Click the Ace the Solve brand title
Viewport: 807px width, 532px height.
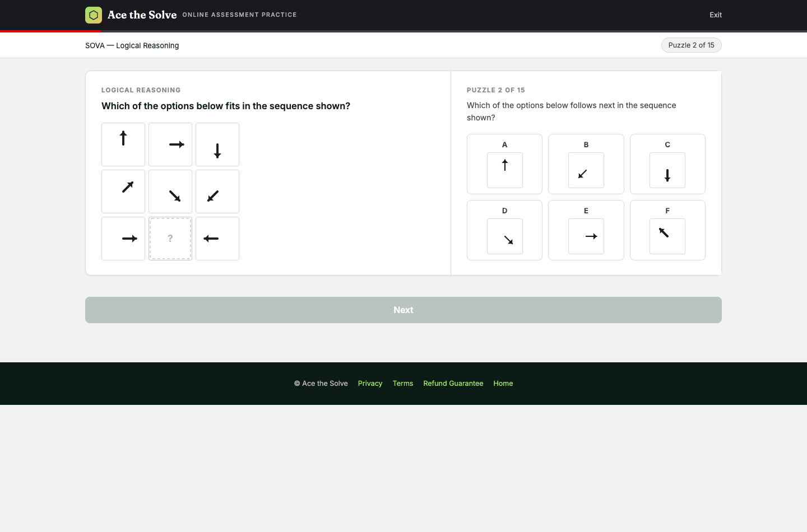coord(142,15)
